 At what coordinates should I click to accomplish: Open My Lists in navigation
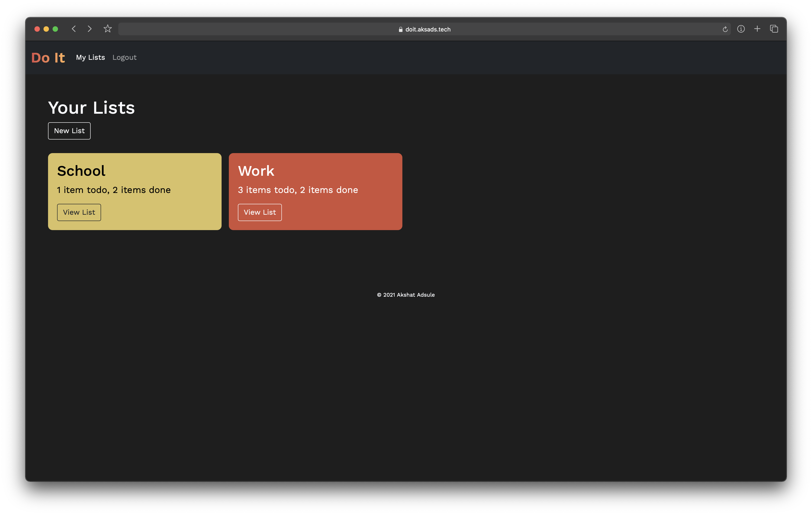point(90,57)
